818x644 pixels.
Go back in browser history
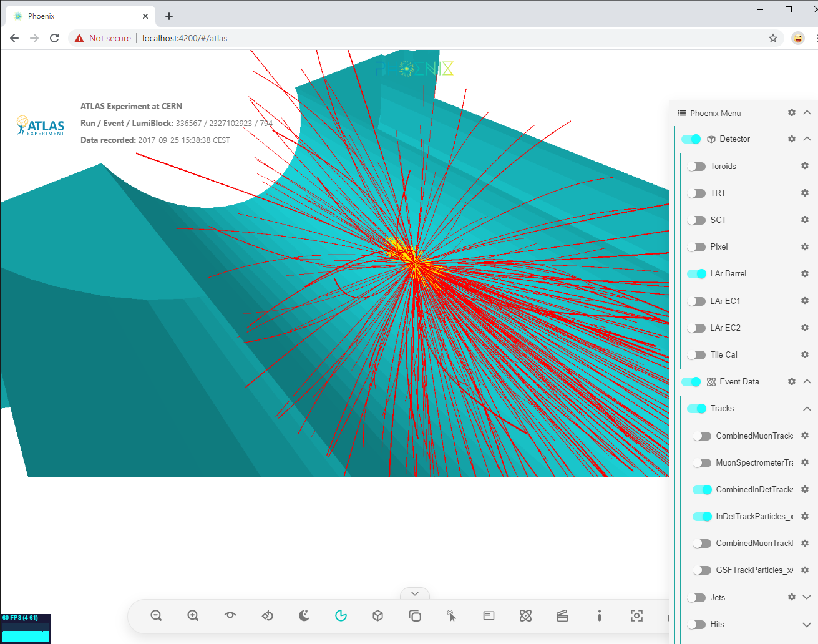coord(14,38)
